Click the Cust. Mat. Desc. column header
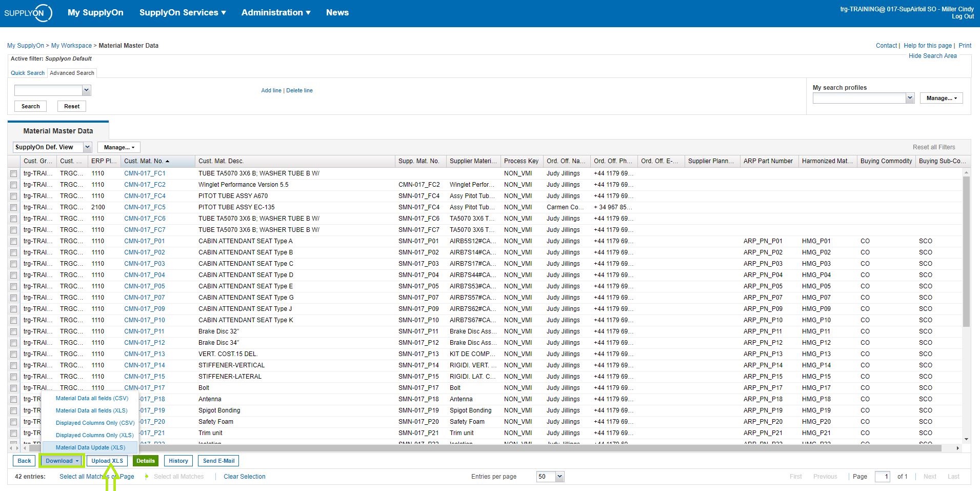Screen dimensions: 980x491 pyautogui.click(x=295, y=161)
